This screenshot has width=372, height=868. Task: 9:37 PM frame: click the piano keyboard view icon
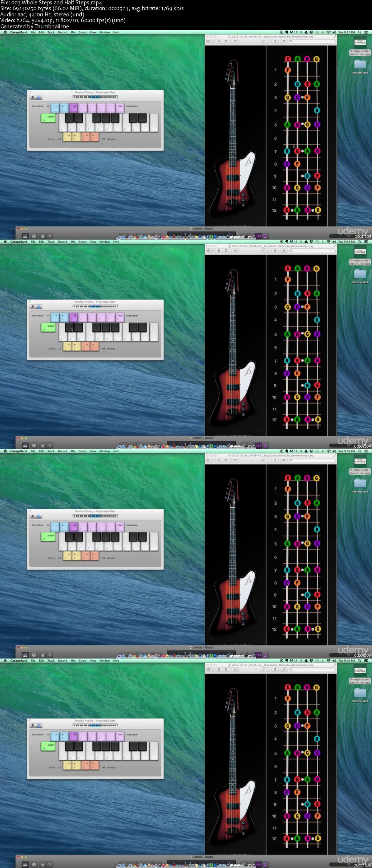coord(33,97)
